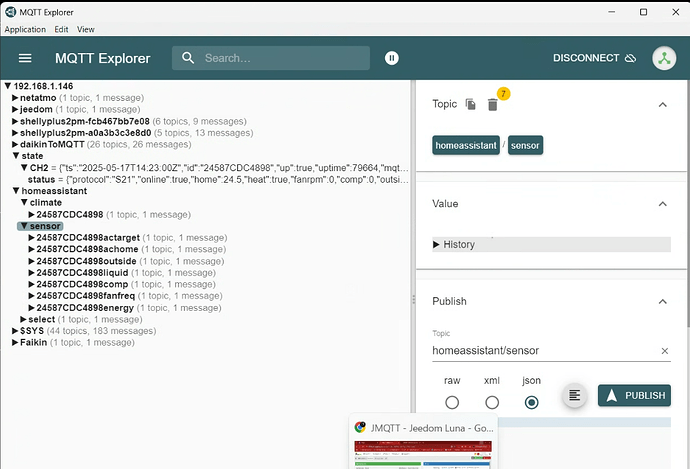Clear the publish topic field
The image size is (690, 469).
coord(664,351)
